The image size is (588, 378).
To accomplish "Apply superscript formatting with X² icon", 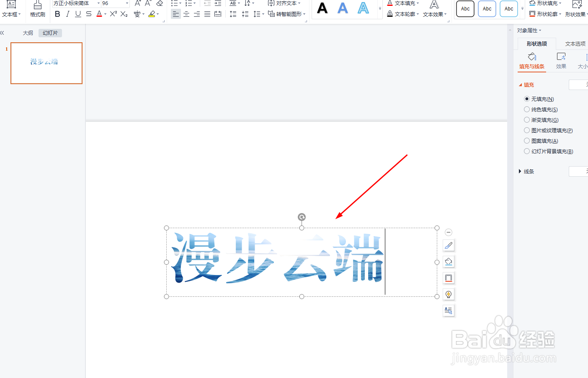I will pos(113,14).
